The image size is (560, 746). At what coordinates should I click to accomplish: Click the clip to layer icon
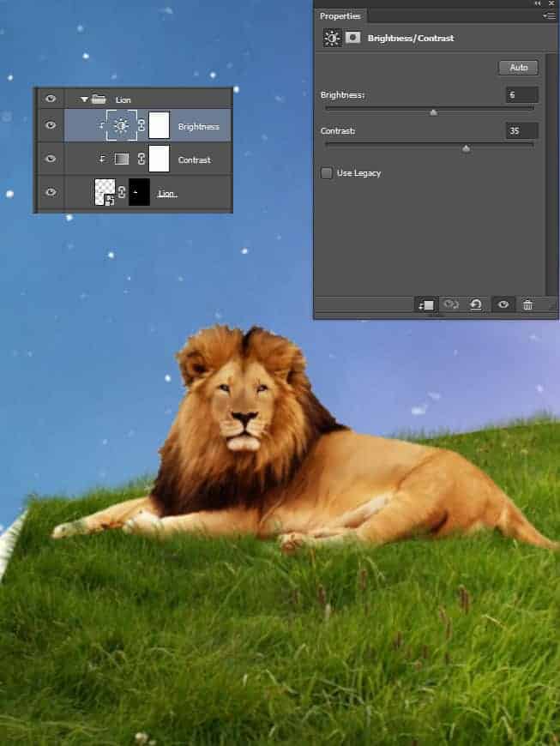(x=426, y=305)
